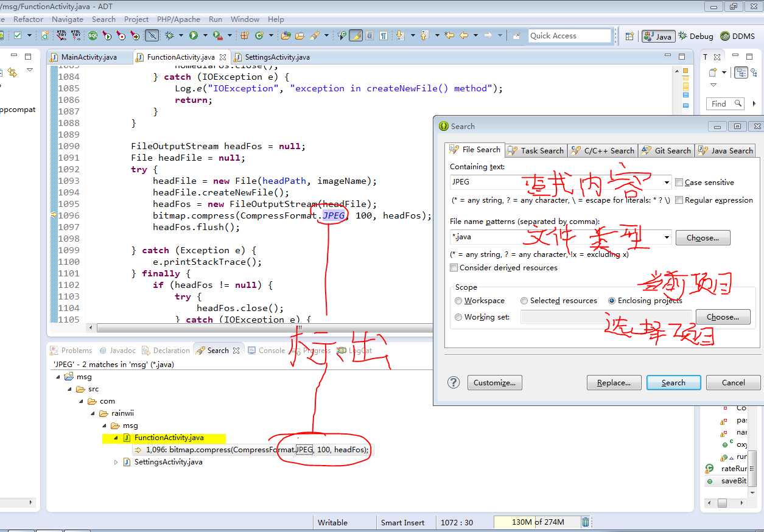Collapse the com package node
The width and height of the screenshot is (764, 532).
pos(82,401)
